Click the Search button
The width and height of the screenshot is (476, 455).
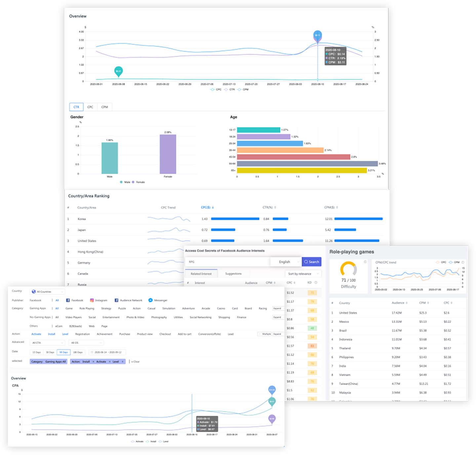pos(311,262)
